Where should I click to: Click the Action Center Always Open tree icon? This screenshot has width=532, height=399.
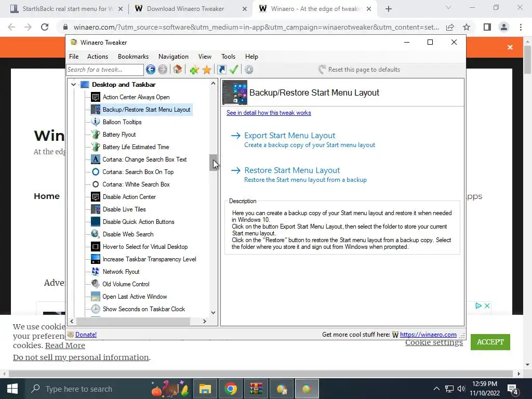pos(96,97)
